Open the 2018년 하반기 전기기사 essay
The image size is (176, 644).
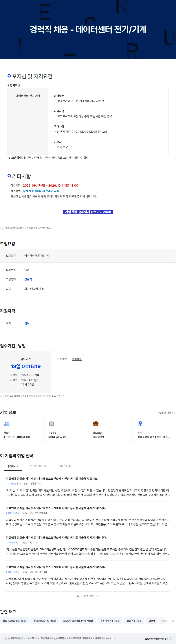click(88, 546)
